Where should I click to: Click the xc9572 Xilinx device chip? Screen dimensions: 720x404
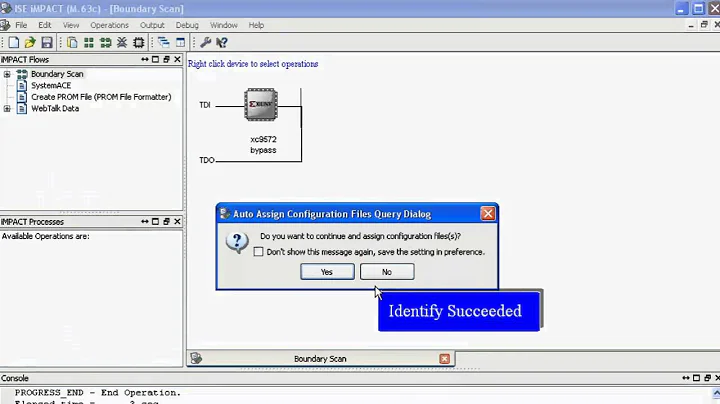(261, 105)
